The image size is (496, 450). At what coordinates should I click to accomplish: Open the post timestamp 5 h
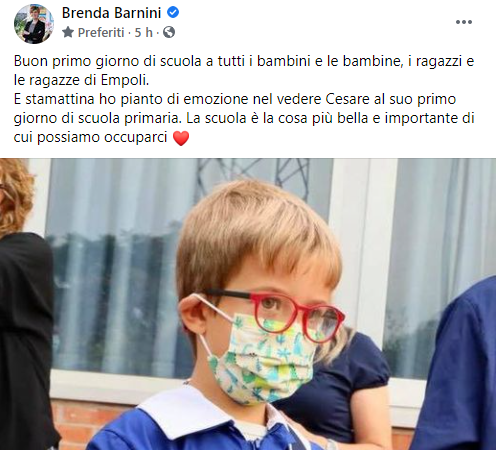pyautogui.click(x=143, y=32)
